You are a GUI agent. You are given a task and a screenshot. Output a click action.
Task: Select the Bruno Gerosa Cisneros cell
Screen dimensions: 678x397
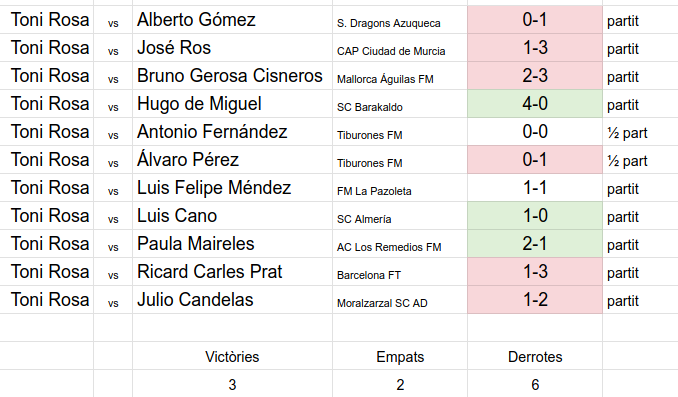coord(232,76)
